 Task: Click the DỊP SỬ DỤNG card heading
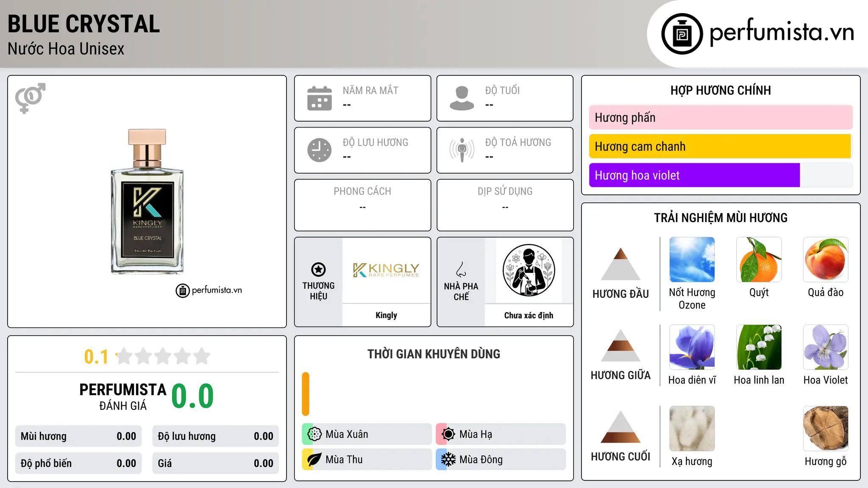[x=505, y=191]
